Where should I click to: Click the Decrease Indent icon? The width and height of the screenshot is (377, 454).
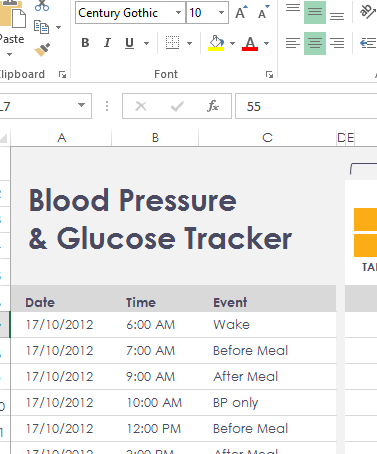coord(368,43)
